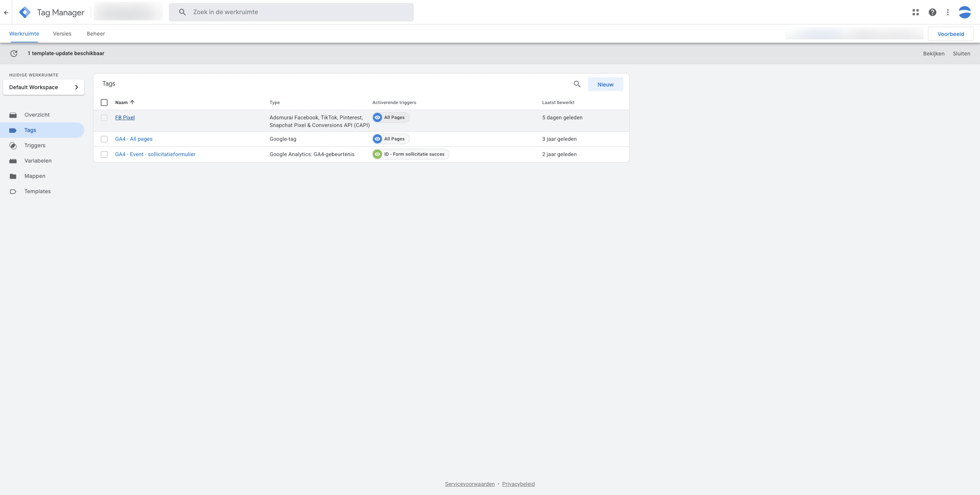Switch to the Beheer tab
Screen dimensions: 980x495
pos(96,34)
